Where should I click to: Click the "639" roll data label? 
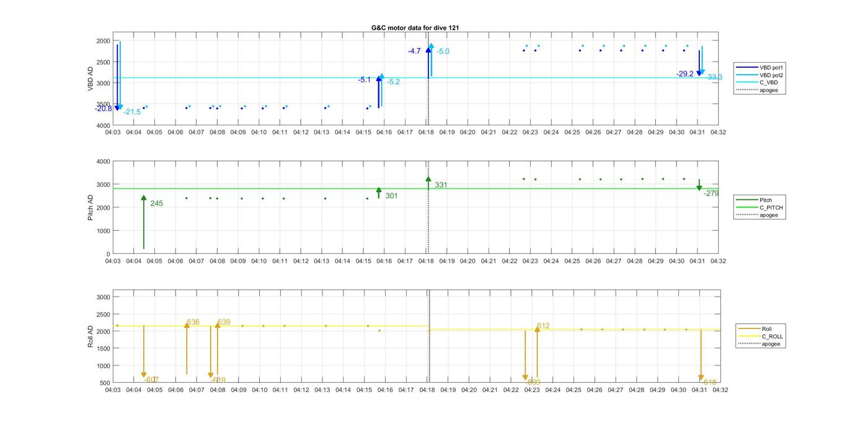coord(224,322)
